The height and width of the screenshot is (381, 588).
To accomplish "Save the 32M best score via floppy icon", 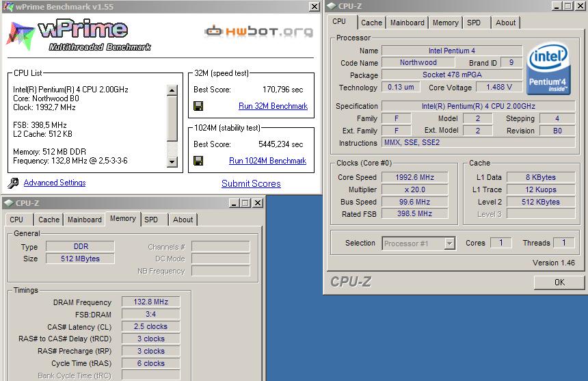I will [x=198, y=106].
